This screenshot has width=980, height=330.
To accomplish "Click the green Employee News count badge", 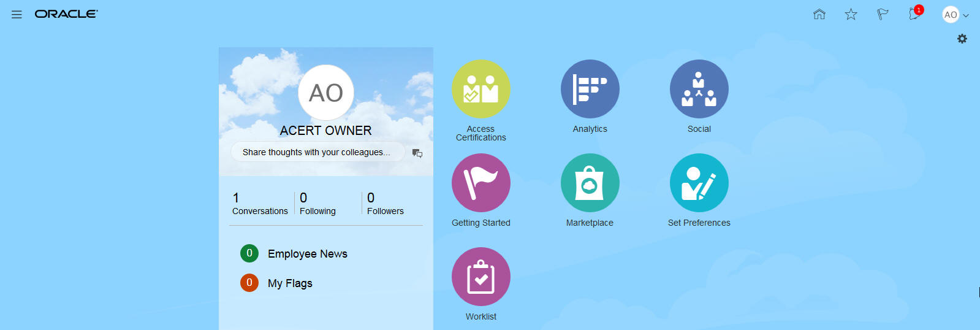I will point(249,253).
